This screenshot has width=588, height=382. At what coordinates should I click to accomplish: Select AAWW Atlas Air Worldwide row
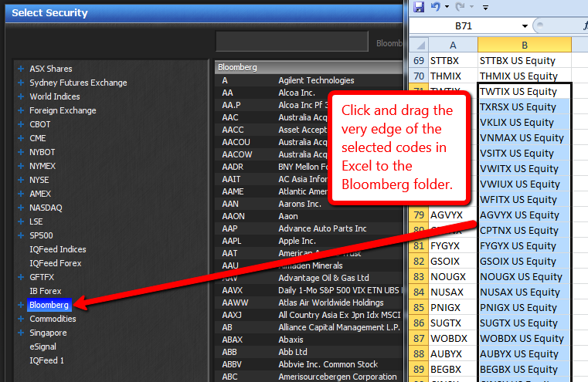tap(308, 303)
